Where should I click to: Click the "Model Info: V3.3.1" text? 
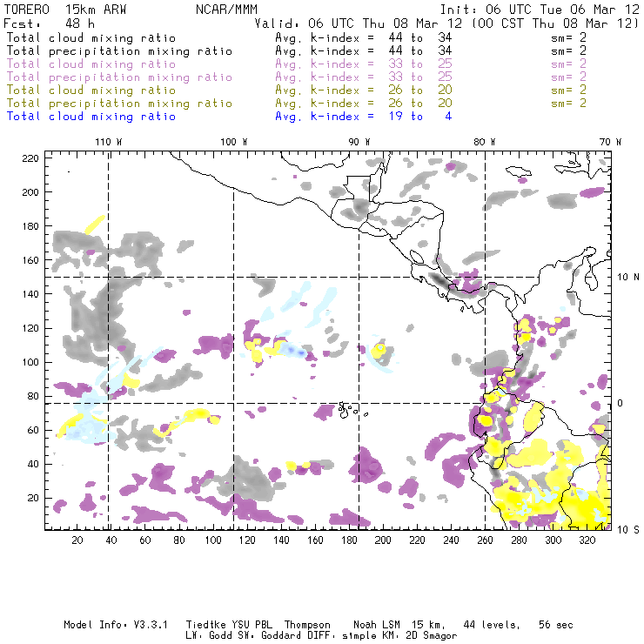pyautogui.click(x=116, y=625)
